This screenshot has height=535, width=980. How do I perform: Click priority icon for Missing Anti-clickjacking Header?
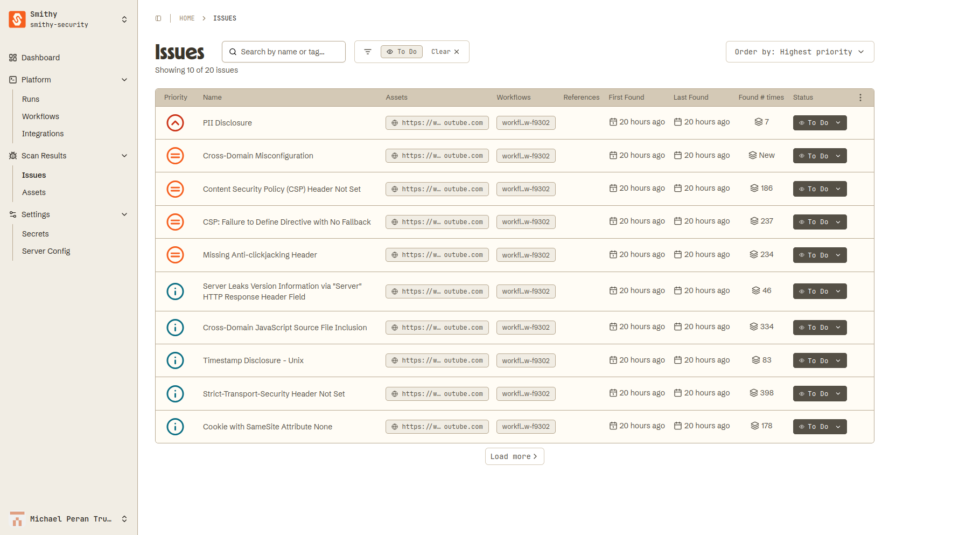point(175,255)
